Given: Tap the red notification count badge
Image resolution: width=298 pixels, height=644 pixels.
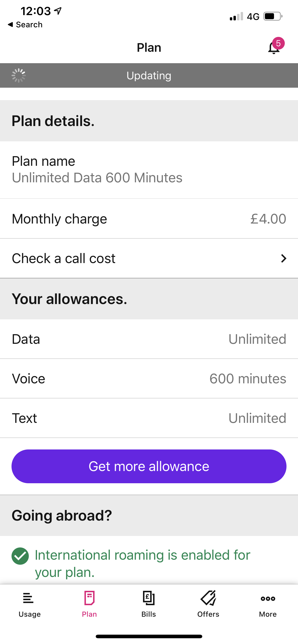Looking at the screenshot, I should 278,44.
